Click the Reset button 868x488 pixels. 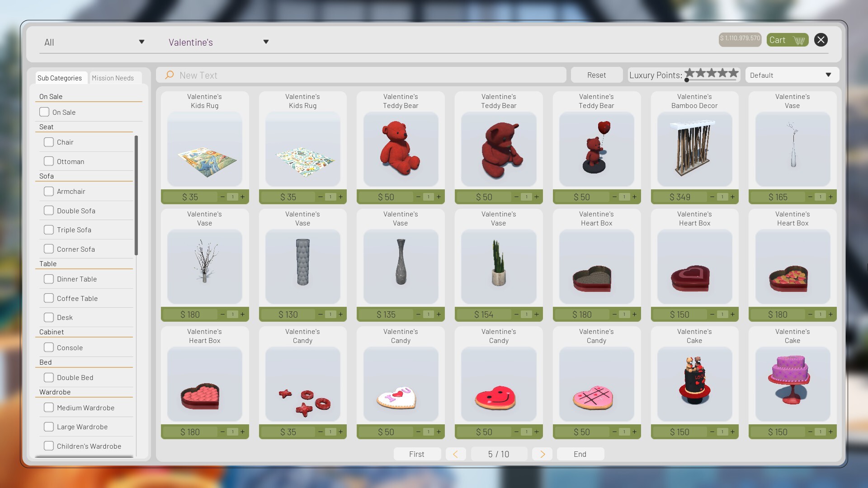[x=596, y=75]
